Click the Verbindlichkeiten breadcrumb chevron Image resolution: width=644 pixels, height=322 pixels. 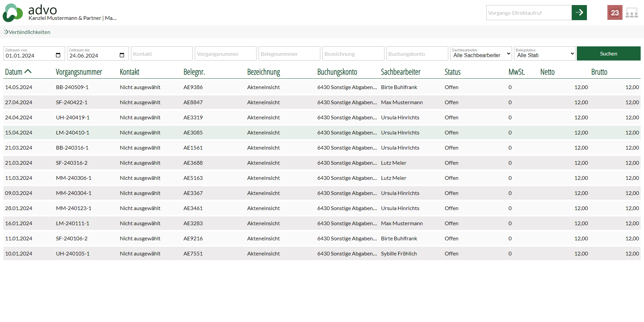(6, 32)
